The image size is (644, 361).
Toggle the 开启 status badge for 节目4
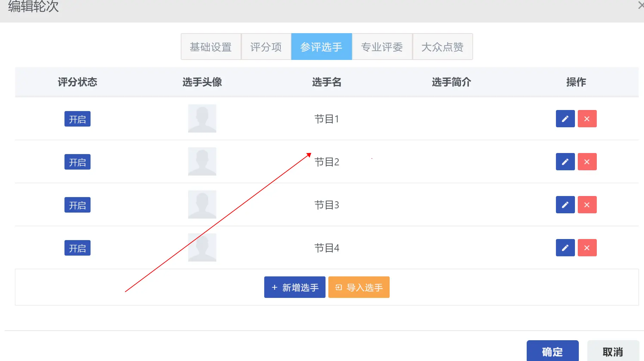pyautogui.click(x=78, y=248)
